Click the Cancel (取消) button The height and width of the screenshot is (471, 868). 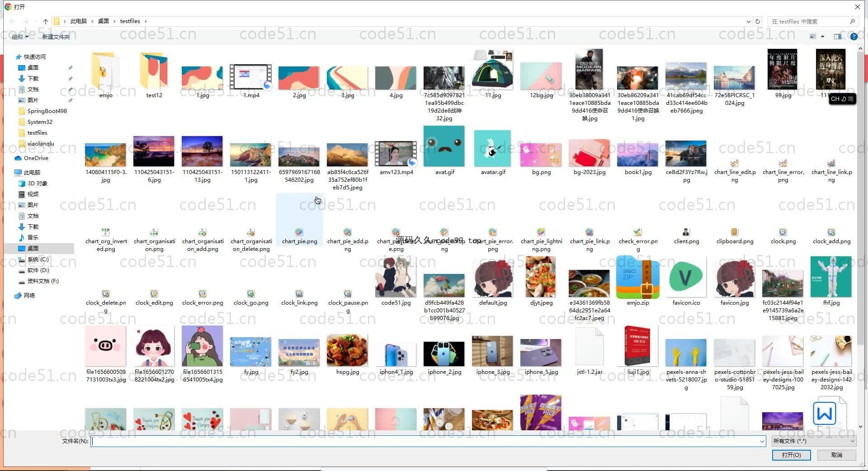click(837, 455)
